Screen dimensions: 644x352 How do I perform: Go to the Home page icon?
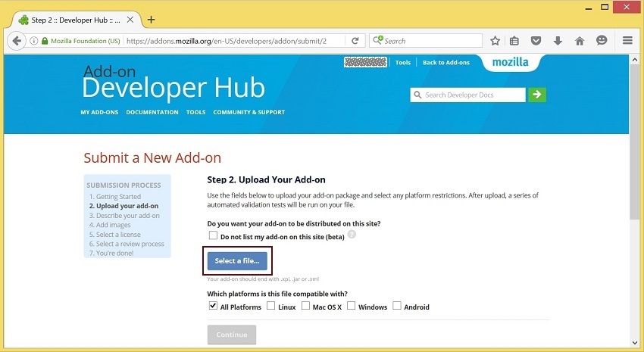click(579, 41)
